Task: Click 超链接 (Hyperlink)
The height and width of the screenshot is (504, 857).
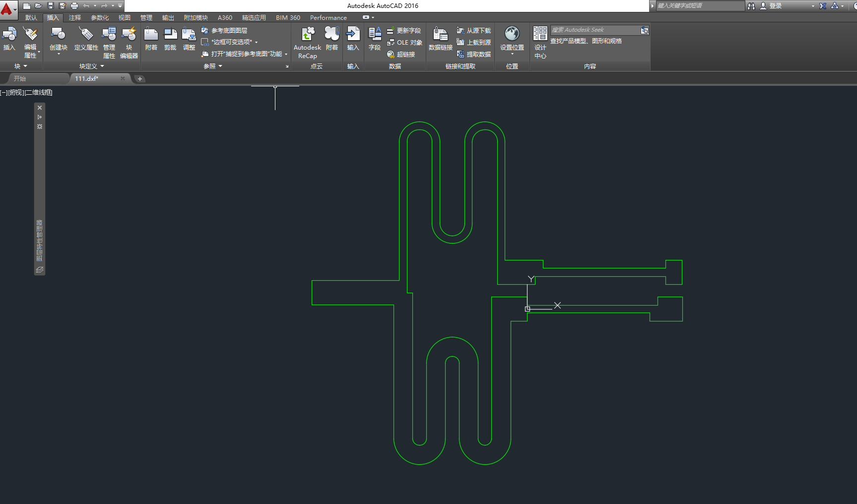Action: pyautogui.click(x=401, y=55)
